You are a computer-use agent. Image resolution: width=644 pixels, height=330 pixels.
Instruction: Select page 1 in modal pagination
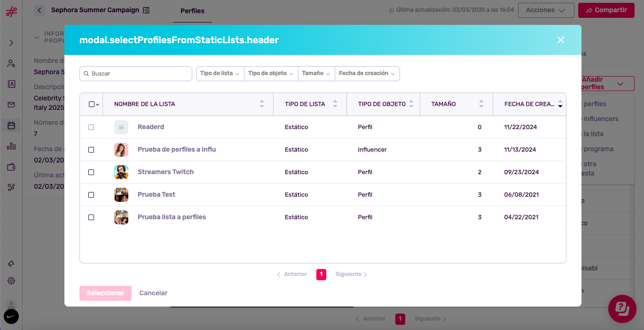pos(321,275)
